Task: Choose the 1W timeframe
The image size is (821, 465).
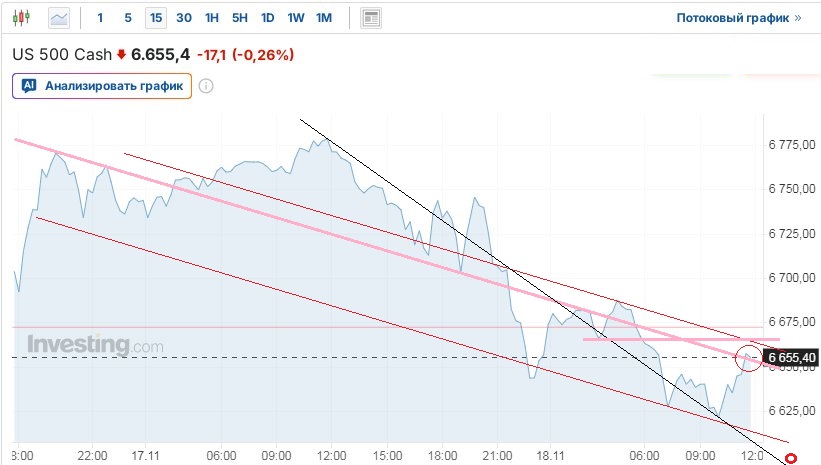Action: tap(296, 18)
